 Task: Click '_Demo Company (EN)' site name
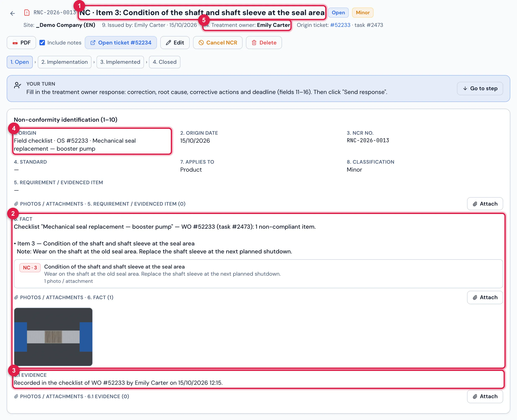[65, 25]
